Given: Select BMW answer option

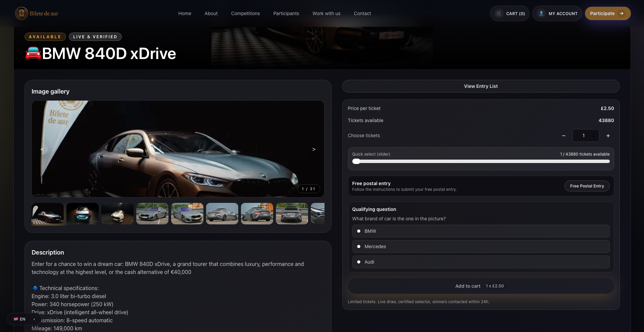Looking at the screenshot, I should pos(481,231).
